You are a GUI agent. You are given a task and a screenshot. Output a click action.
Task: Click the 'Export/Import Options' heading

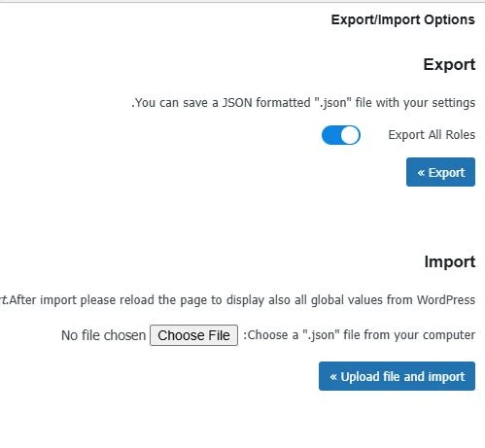[x=403, y=19]
